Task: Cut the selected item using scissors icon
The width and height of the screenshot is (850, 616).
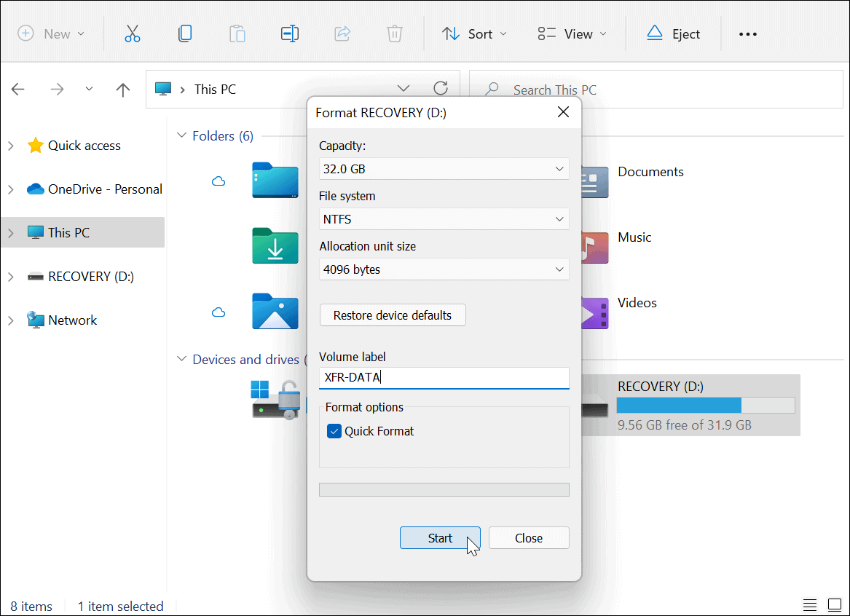Action: pyautogui.click(x=133, y=33)
